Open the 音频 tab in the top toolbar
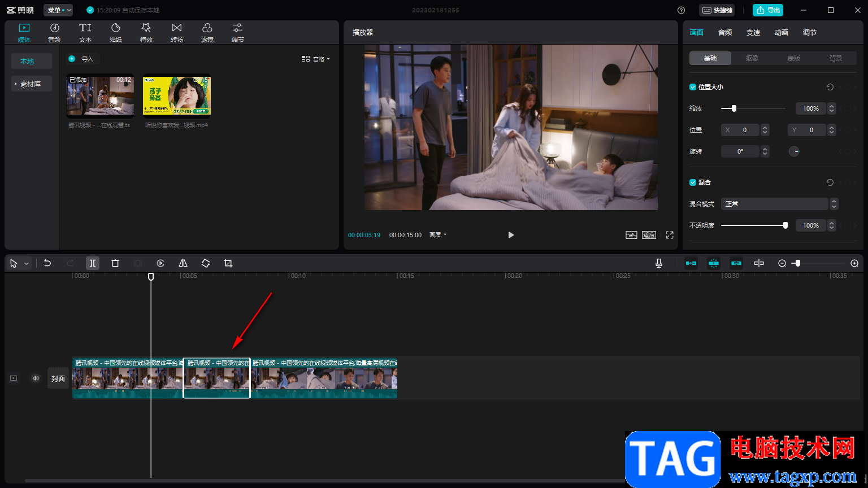The height and width of the screenshot is (488, 868). click(55, 33)
